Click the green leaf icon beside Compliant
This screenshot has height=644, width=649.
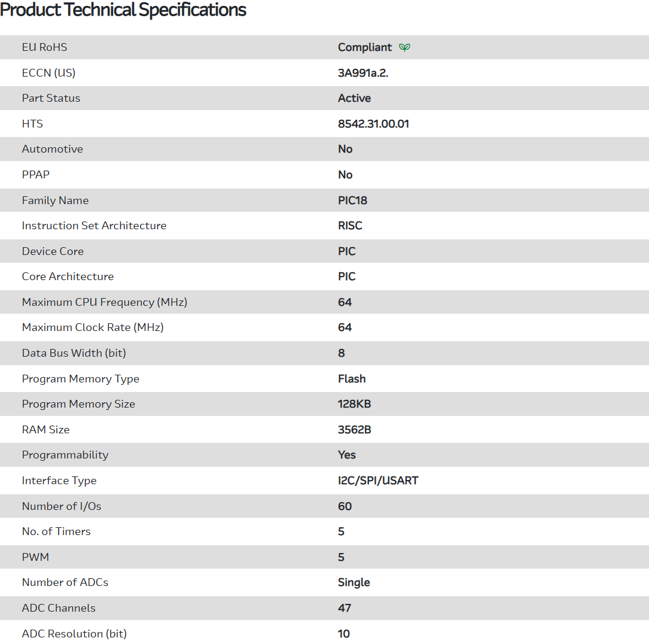pyautogui.click(x=405, y=47)
